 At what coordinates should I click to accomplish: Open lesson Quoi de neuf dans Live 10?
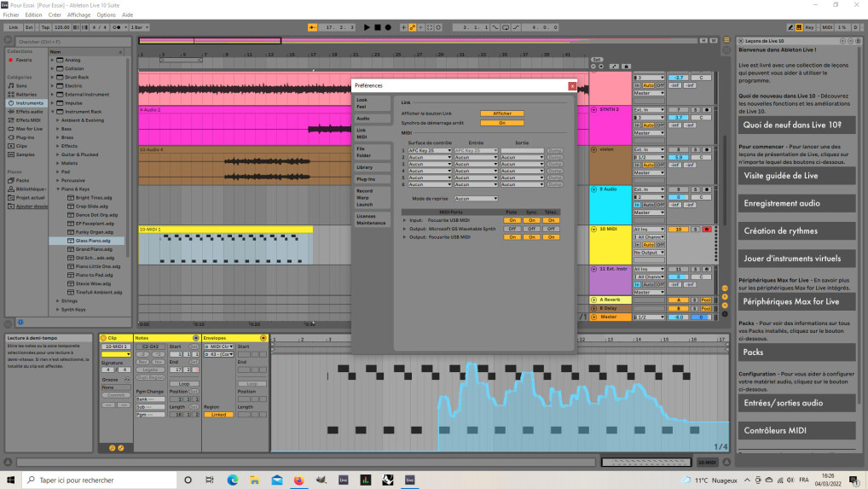[796, 125]
